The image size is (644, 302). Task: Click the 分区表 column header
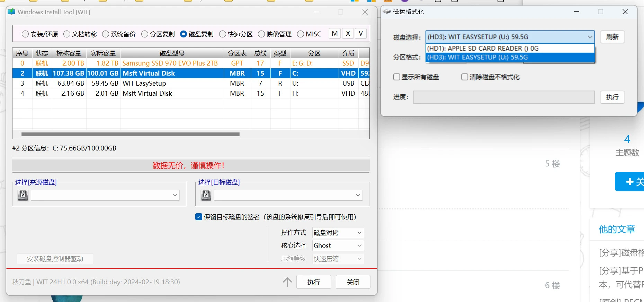pyautogui.click(x=237, y=53)
